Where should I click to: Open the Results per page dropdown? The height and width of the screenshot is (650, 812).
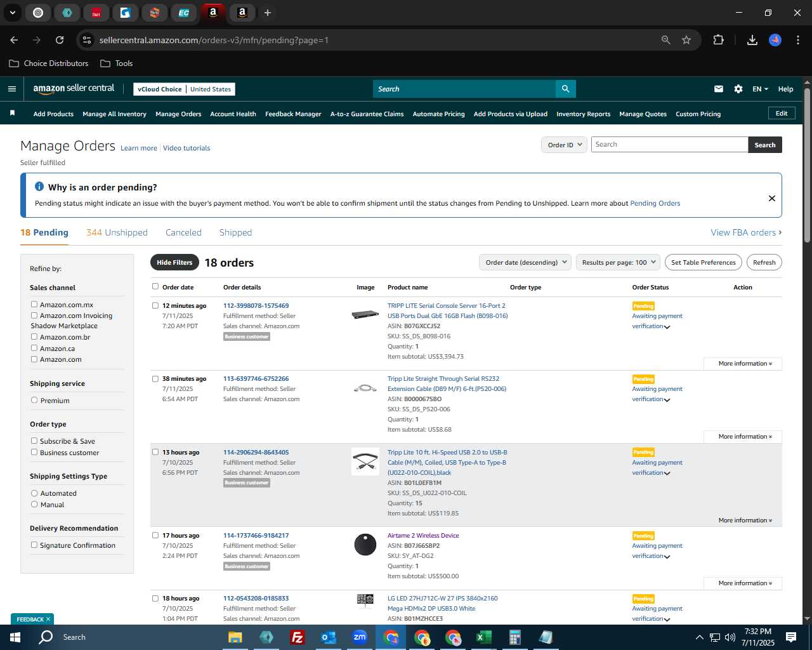[619, 262]
